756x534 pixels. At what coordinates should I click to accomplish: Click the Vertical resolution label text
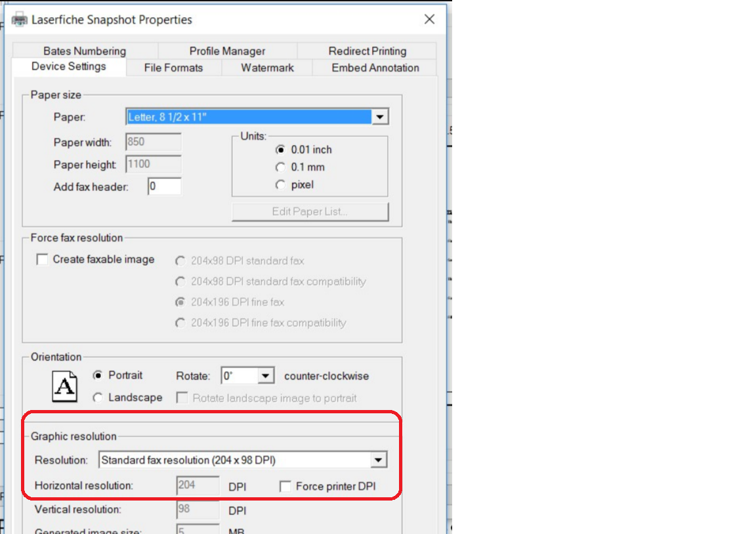point(78,510)
